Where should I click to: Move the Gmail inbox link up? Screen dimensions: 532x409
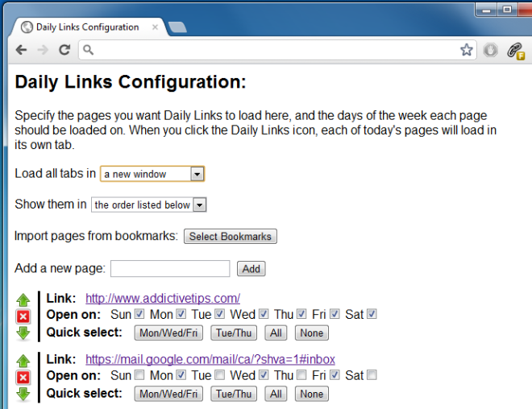pyautogui.click(x=23, y=361)
